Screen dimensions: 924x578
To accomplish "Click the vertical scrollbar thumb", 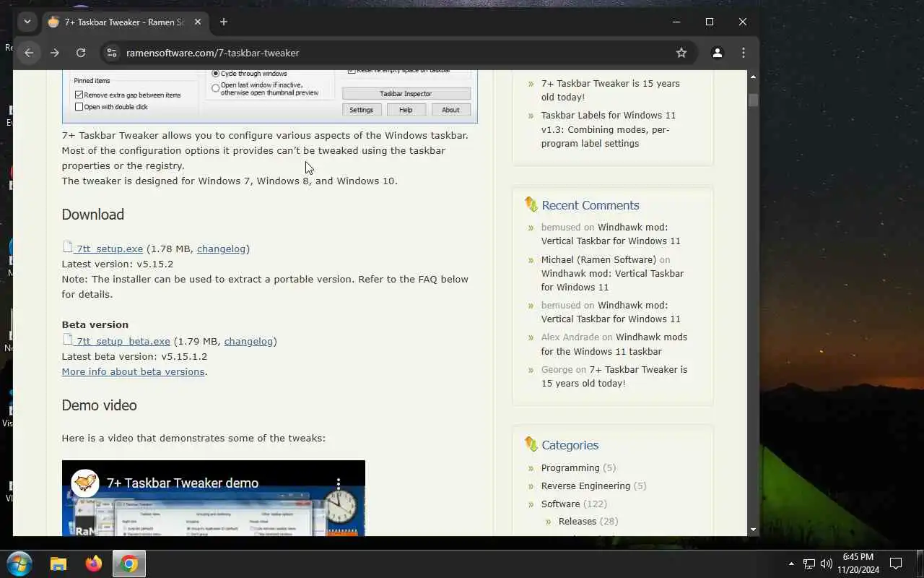I will 753,100.
